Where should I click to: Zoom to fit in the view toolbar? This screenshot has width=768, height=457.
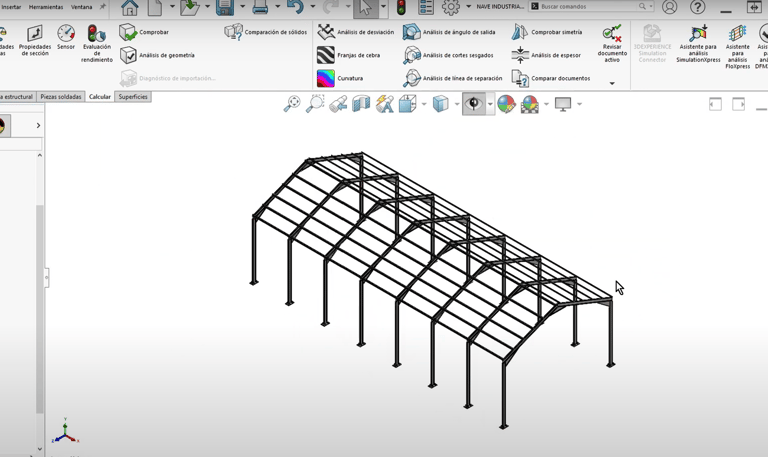coord(292,104)
